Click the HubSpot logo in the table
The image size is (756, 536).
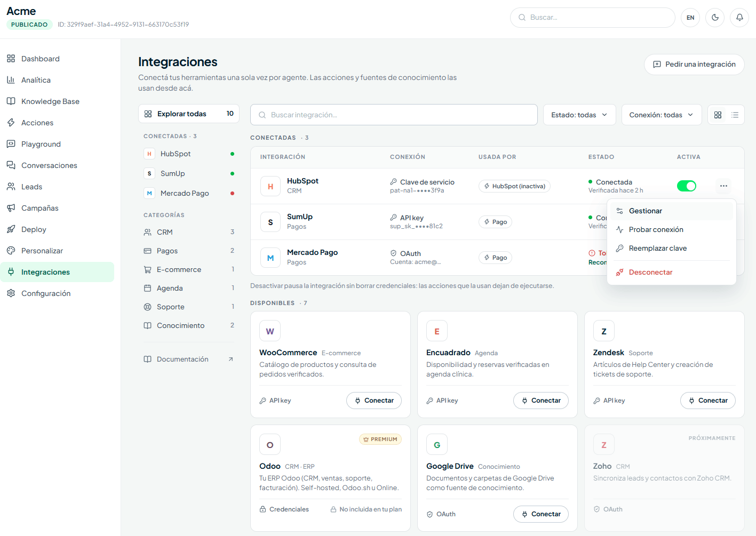270,186
